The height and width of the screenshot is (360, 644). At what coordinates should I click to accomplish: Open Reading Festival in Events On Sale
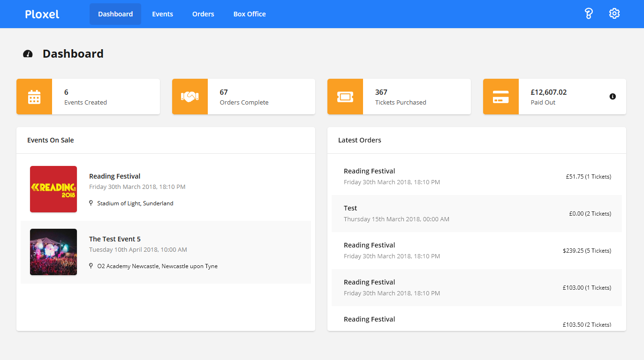click(x=115, y=176)
